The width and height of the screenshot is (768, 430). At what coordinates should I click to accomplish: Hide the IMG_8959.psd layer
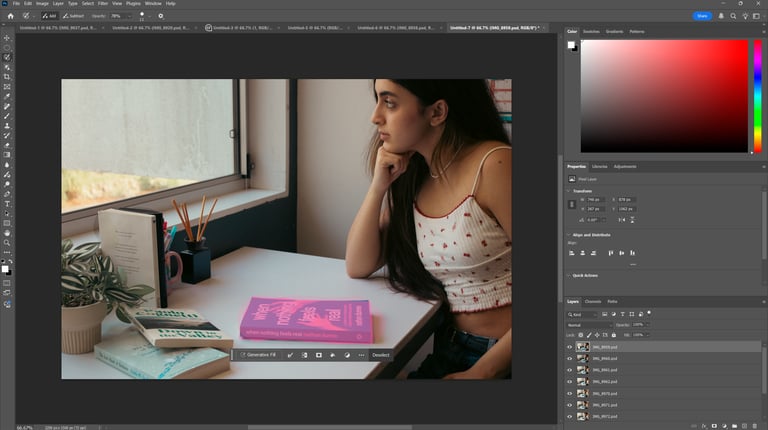pyautogui.click(x=570, y=347)
